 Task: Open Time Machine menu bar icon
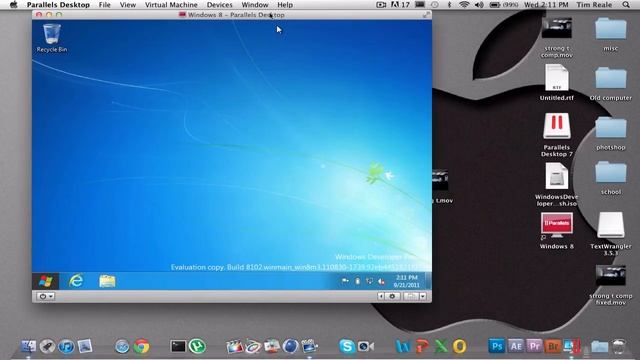pos(435,5)
